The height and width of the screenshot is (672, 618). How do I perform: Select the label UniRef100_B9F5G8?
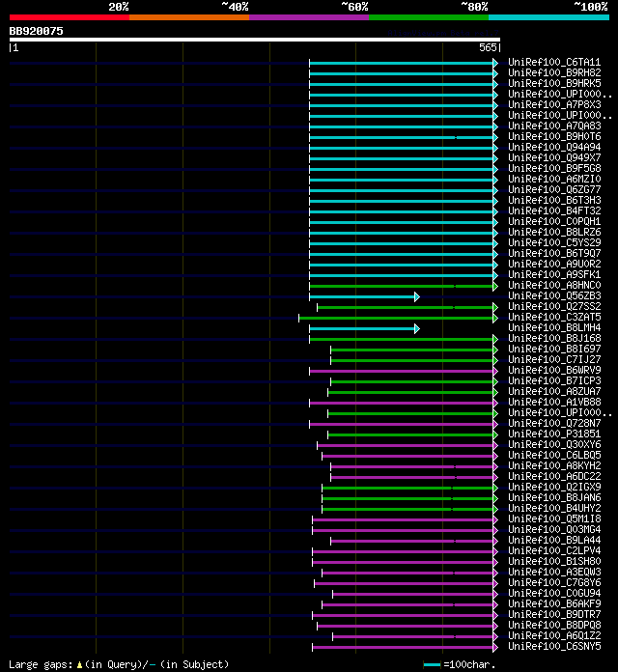tap(554, 168)
